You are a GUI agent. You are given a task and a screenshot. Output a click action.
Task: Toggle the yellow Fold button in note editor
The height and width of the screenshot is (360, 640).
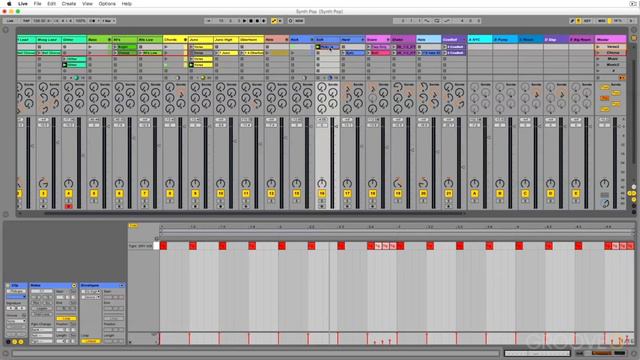coord(133,225)
